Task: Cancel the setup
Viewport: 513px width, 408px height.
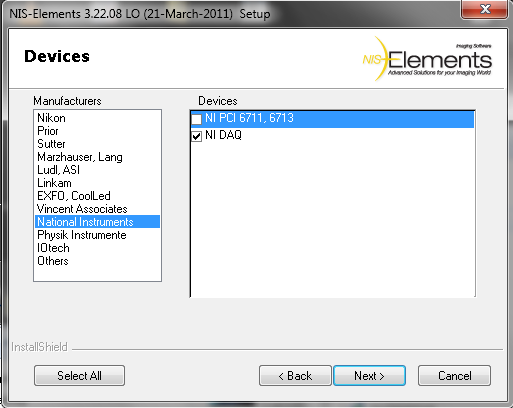Action: coord(454,376)
